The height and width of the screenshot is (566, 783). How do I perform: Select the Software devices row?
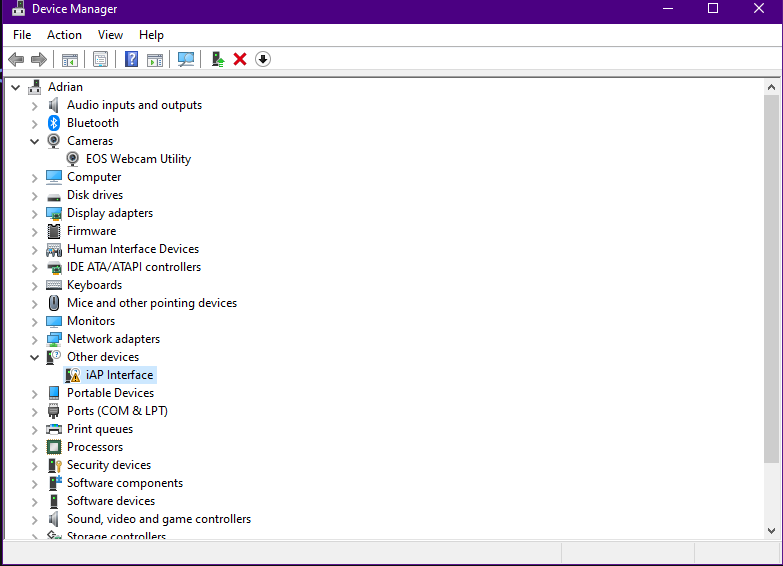tap(111, 501)
